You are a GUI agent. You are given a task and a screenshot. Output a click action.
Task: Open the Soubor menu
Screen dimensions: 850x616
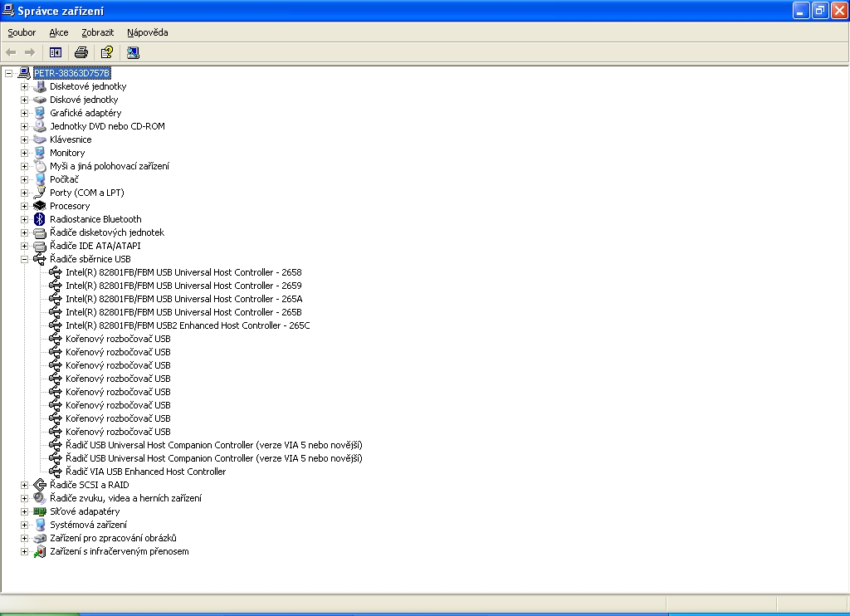pyautogui.click(x=22, y=32)
